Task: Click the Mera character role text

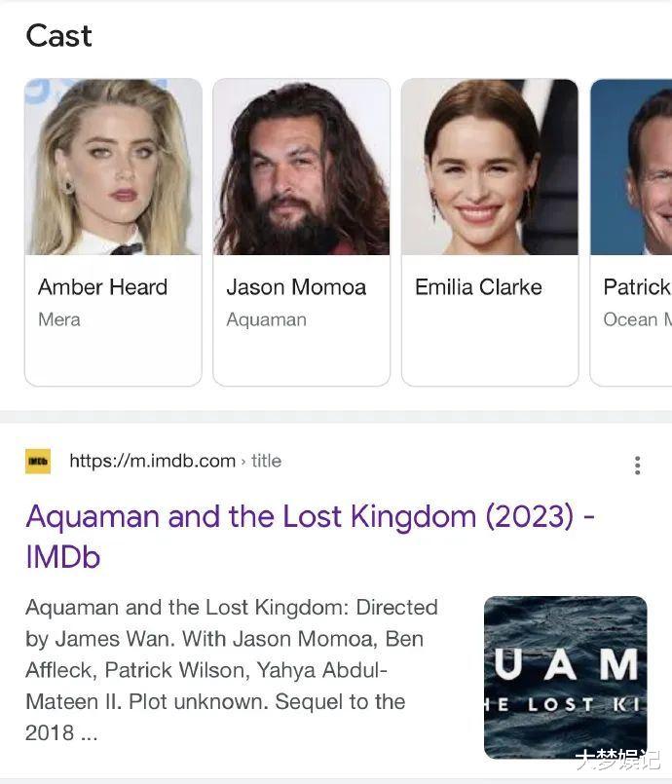Action: click(59, 319)
